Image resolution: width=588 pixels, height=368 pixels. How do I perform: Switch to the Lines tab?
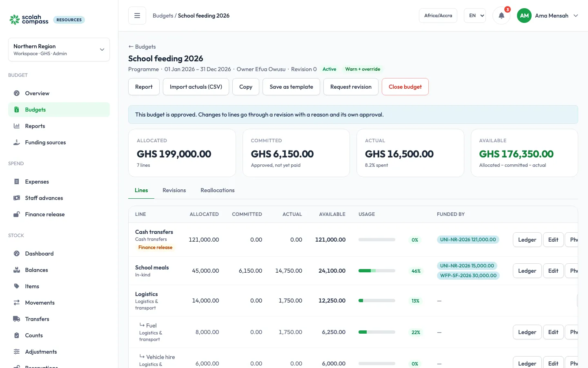[x=141, y=190]
